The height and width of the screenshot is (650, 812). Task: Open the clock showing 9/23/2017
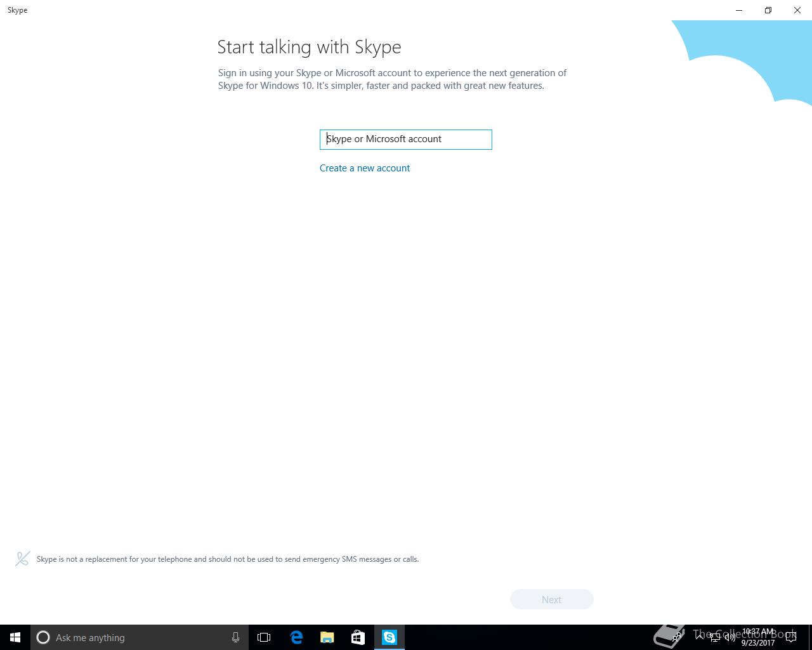click(758, 637)
